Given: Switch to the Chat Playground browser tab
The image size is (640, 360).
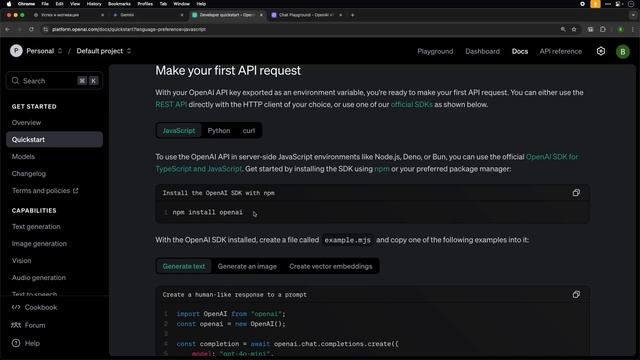Looking at the screenshot, I should [306, 15].
